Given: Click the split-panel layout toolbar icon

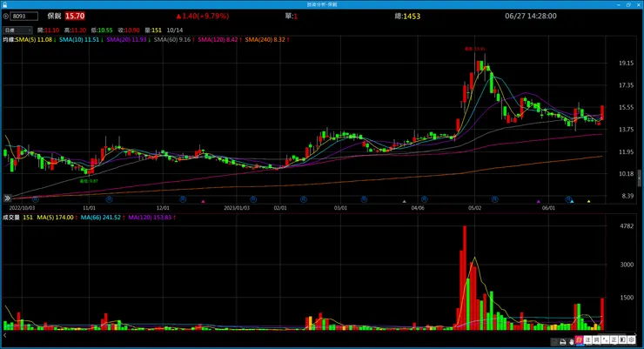Looking at the screenshot, I should point(622,340).
